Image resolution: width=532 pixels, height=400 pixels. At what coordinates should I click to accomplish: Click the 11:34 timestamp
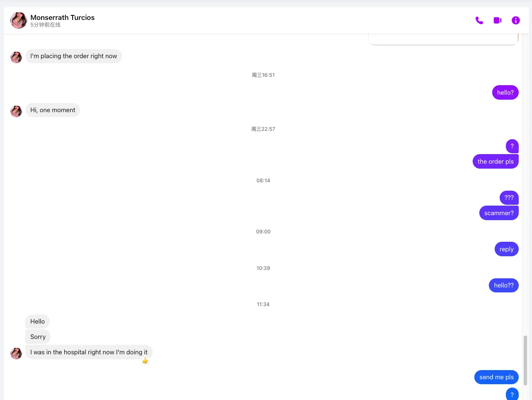click(x=263, y=304)
